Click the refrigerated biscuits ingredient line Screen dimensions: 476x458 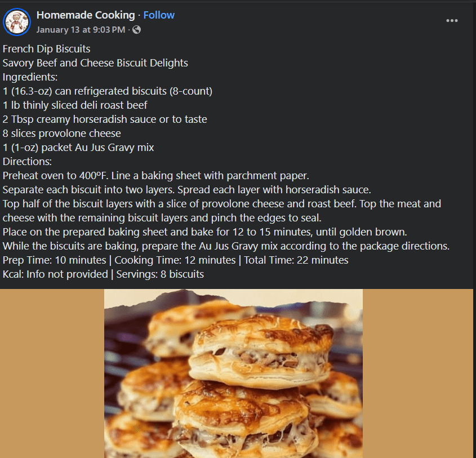coord(107,91)
